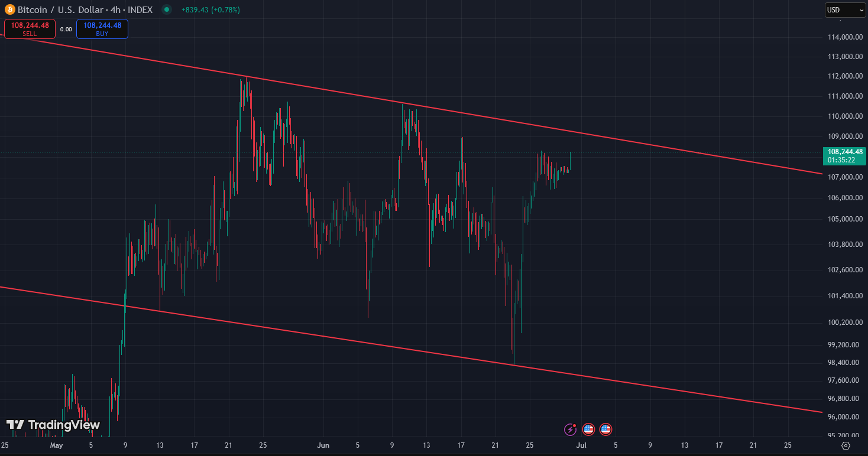The image size is (868, 456).
Task: Click the green market status dot
Action: click(167, 9)
